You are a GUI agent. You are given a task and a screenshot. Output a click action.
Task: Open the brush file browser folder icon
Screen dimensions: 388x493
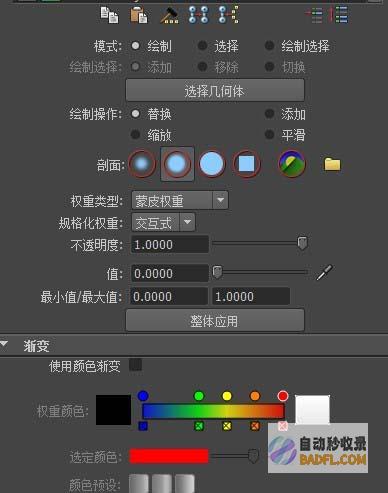tap(332, 164)
